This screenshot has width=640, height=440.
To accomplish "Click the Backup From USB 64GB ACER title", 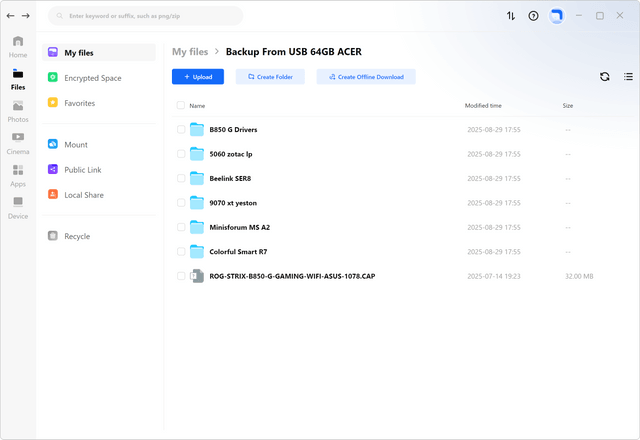I will [294, 52].
